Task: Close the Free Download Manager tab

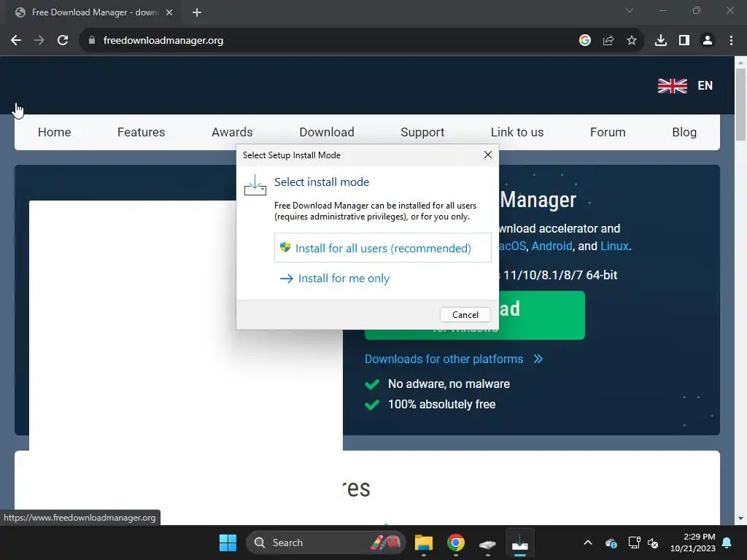Action: coord(169,12)
